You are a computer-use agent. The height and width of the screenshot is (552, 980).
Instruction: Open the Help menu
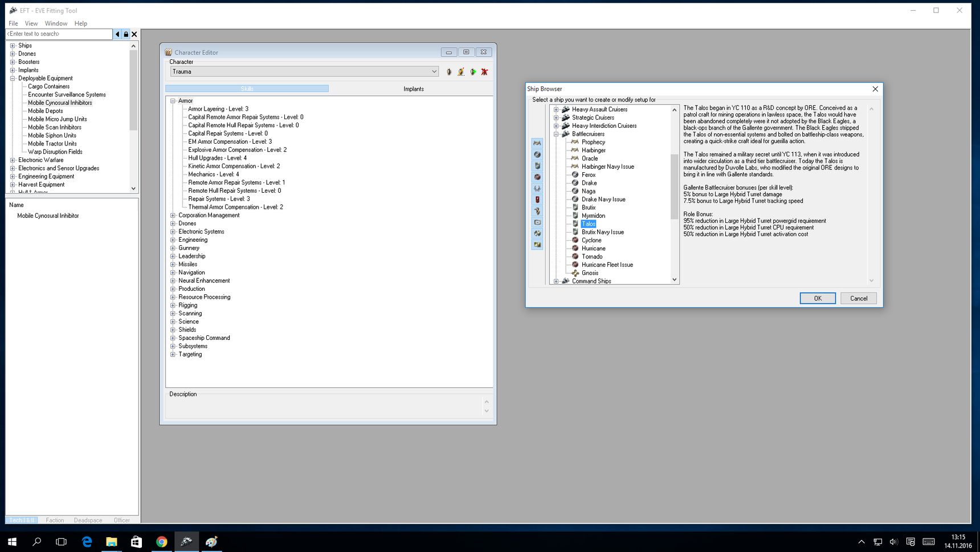tap(81, 23)
